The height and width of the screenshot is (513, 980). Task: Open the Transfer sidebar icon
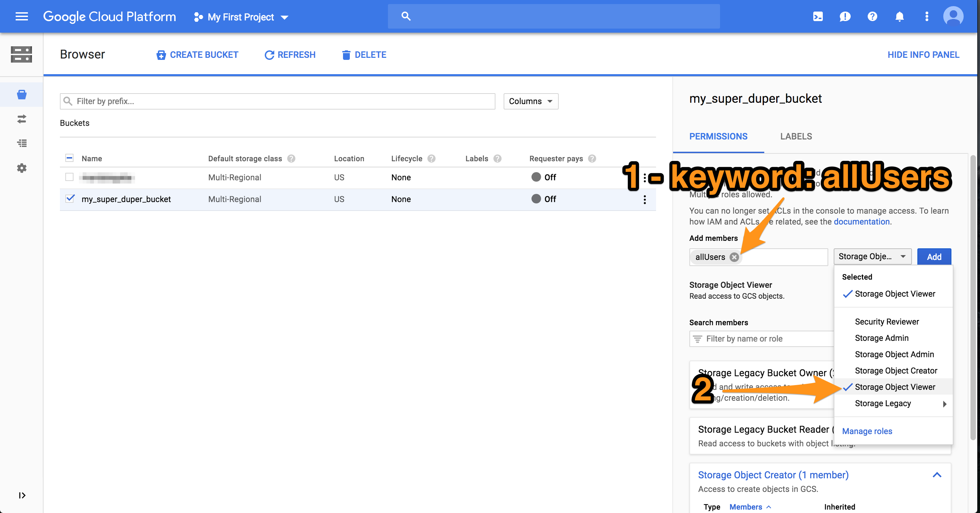(x=22, y=119)
